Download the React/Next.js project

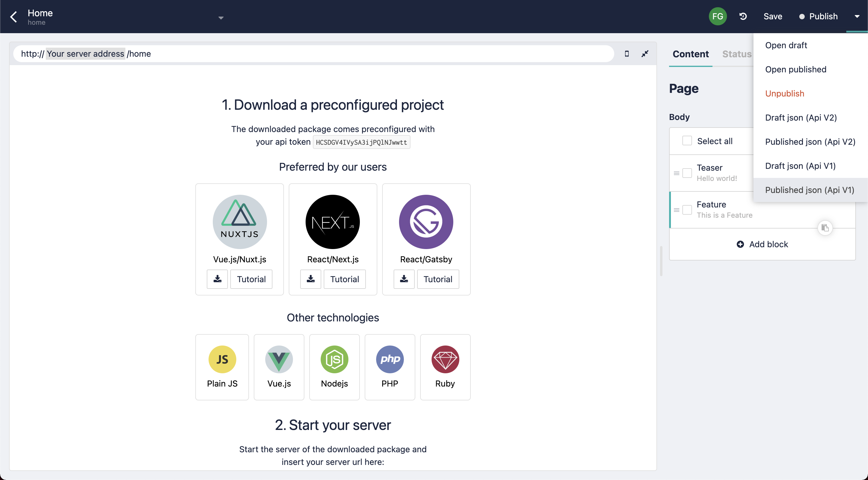coord(311,279)
